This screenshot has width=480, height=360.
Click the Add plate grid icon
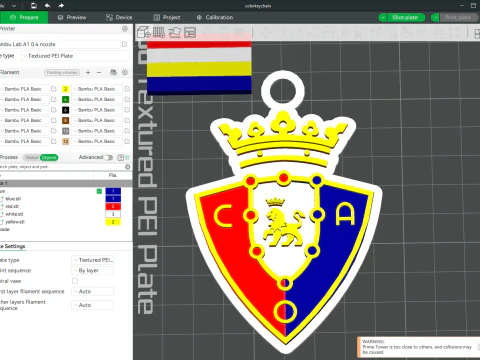point(159,32)
